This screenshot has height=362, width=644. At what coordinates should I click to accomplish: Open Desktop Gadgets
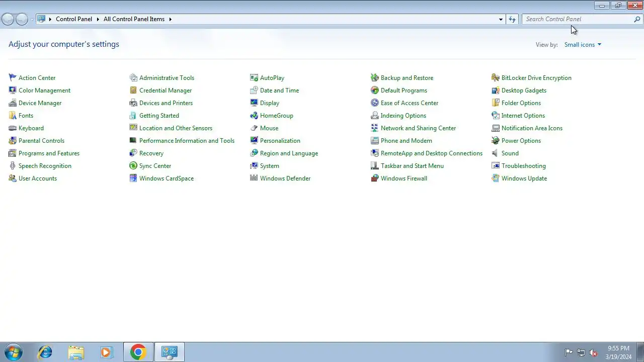tap(524, 90)
